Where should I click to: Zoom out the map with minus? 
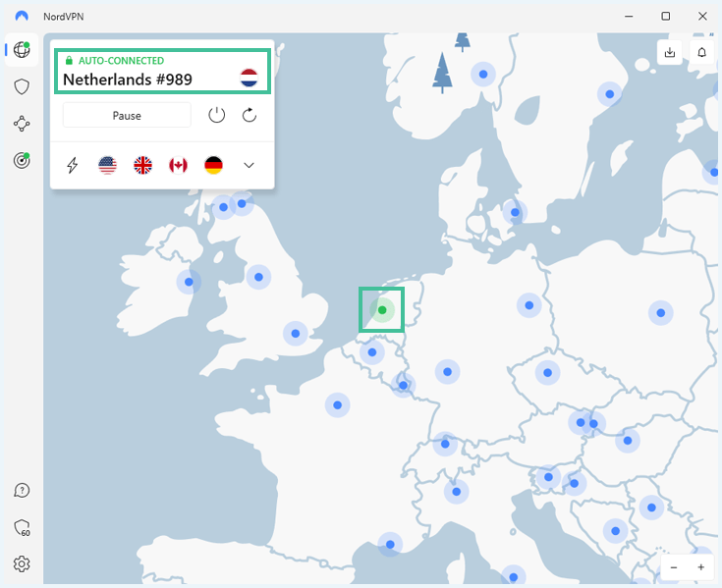point(674,567)
